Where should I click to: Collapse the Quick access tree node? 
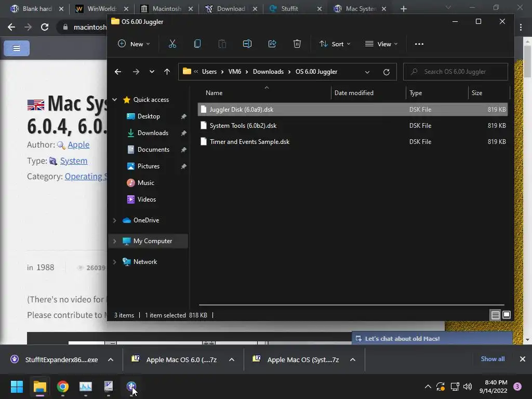point(115,100)
